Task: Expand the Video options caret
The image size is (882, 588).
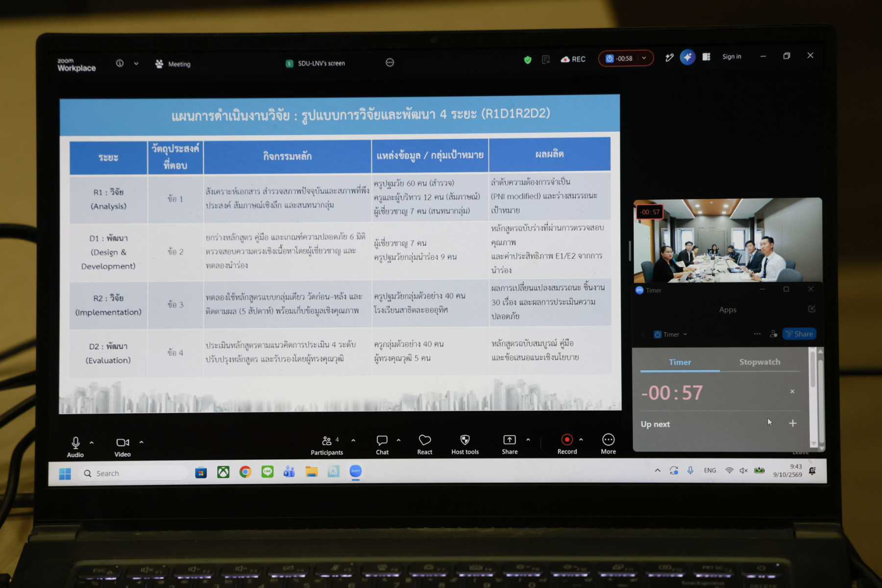Action: pyautogui.click(x=141, y=442)
